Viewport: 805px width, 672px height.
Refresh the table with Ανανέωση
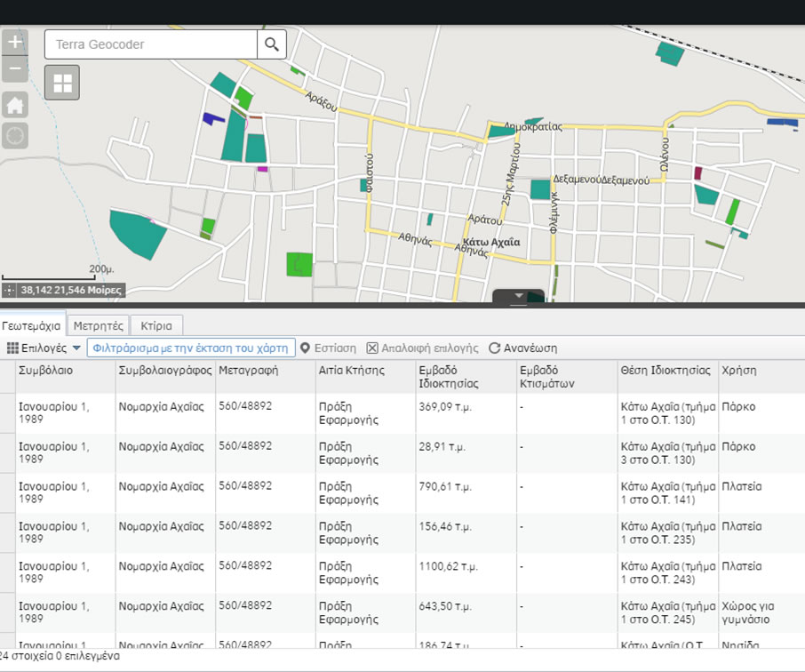tap(523, 348)
